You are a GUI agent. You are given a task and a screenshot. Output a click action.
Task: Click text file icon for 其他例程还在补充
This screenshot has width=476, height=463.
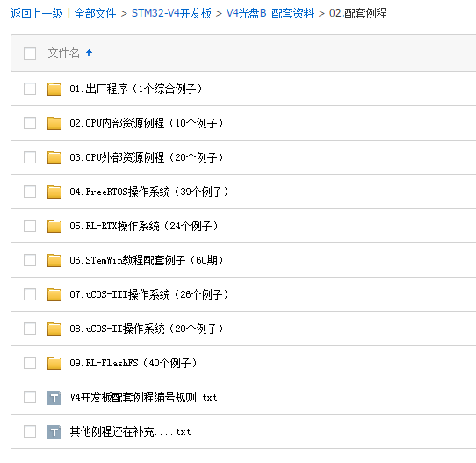coord(54,431)
